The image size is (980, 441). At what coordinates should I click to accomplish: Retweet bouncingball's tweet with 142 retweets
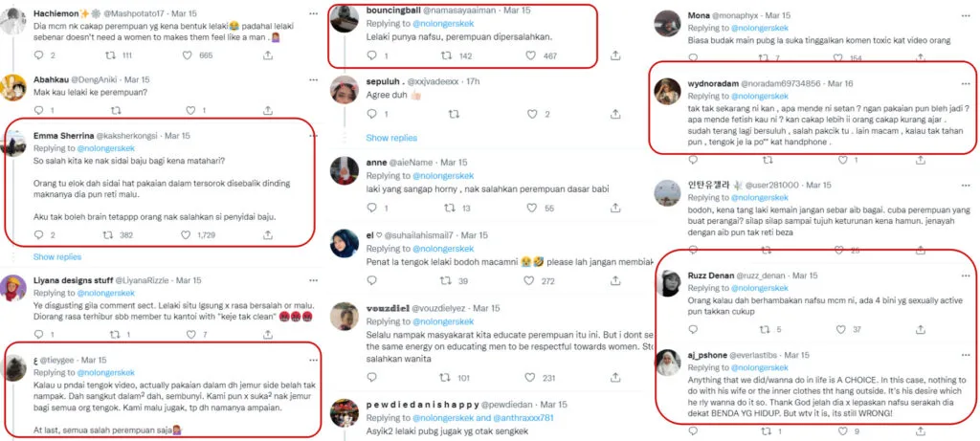pos(445,57)
